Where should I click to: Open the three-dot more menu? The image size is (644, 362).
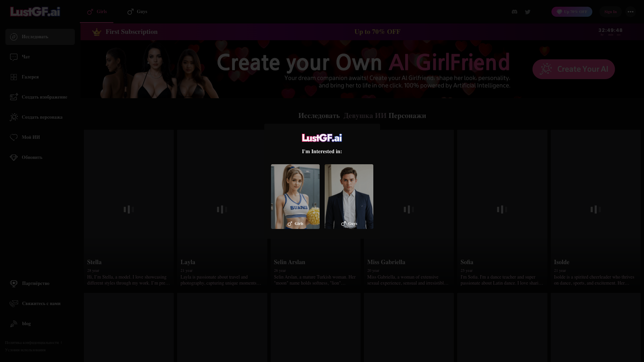[x=631, y=12]
